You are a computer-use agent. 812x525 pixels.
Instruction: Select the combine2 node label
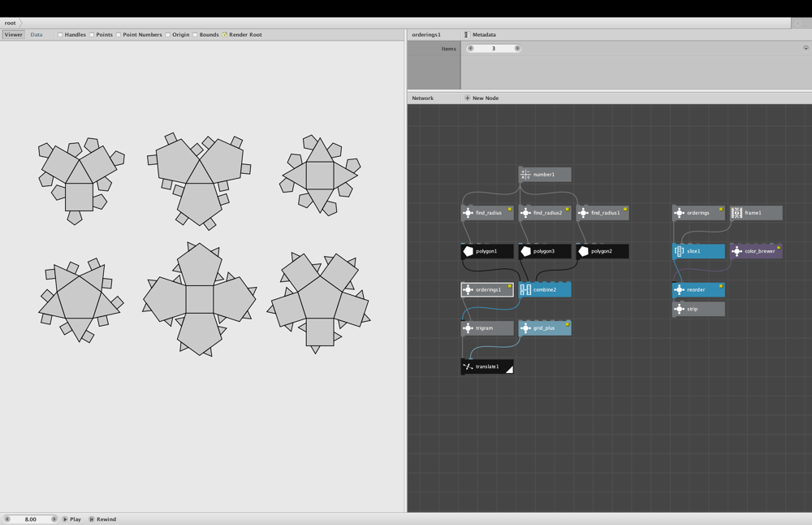[545, 289]
